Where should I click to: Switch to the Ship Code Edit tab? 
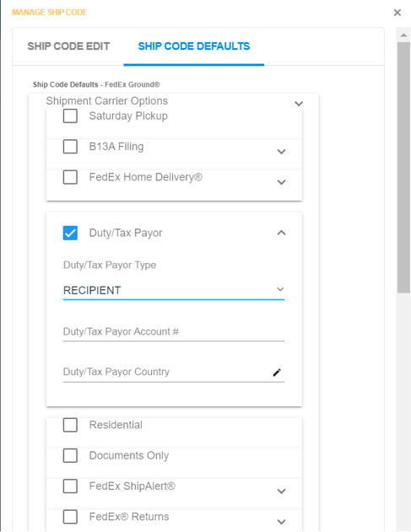(x=68, y=46)
